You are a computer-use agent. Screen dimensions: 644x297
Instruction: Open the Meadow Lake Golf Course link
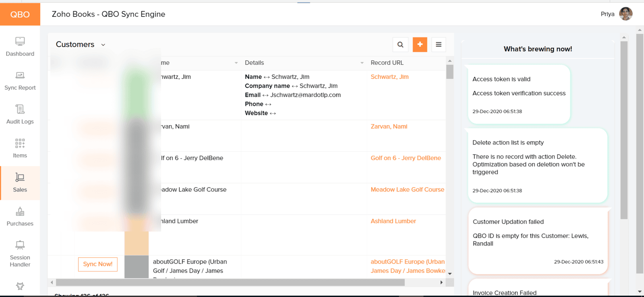pyautogui.click(x=407, y=190)
